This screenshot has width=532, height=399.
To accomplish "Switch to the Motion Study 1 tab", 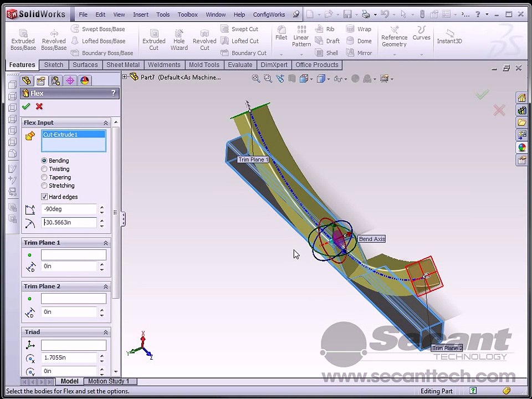I will (109, 381).
